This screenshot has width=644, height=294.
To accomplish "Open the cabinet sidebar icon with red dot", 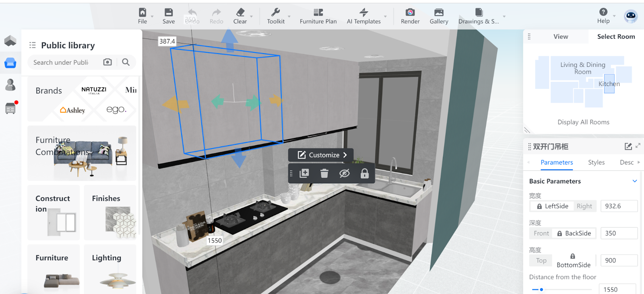I will click(10, 108).
